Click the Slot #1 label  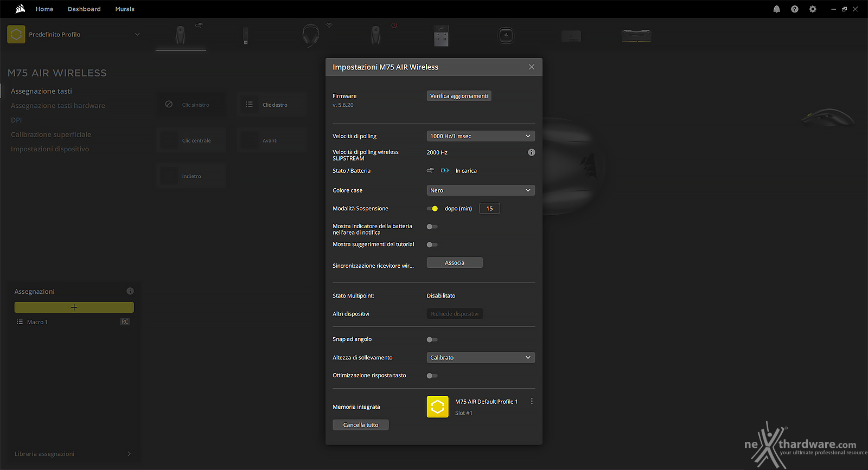click(464, 413)
